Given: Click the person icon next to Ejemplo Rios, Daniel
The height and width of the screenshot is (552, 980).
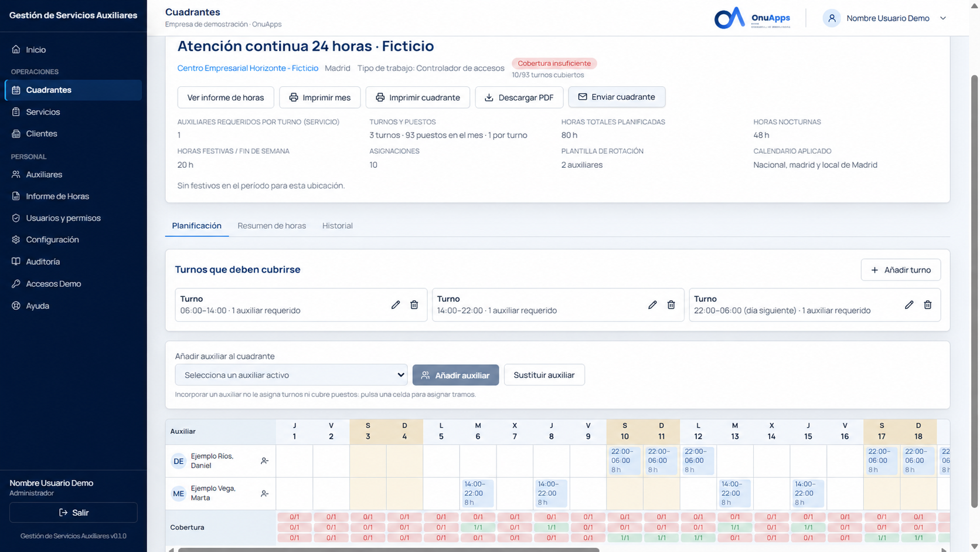Looking at the screenshot, I should pyautogui.click(x=264, y=461).
